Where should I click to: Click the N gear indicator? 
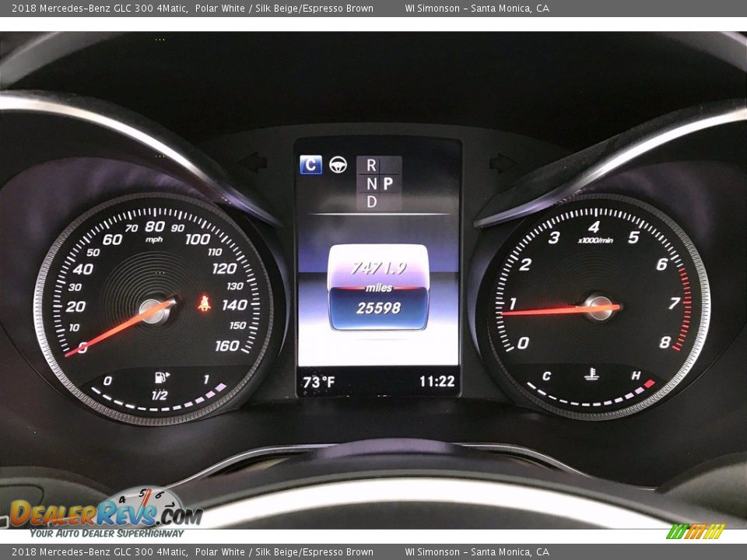pos(372,184)
